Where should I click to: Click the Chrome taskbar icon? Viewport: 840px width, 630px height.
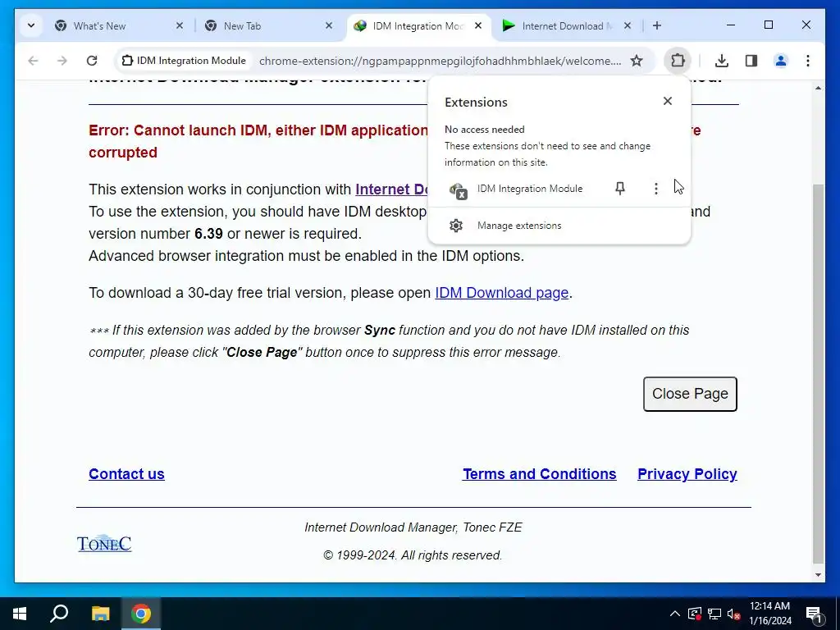(x=141, y=614)
